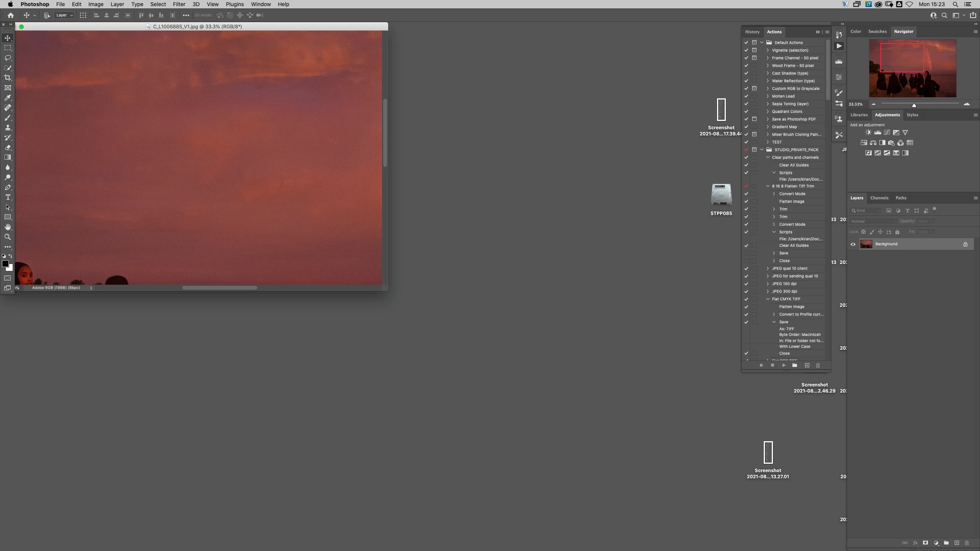Screen dimensions: 980x551
Task: Select the Crop tool
Action: tap(8, 78)
